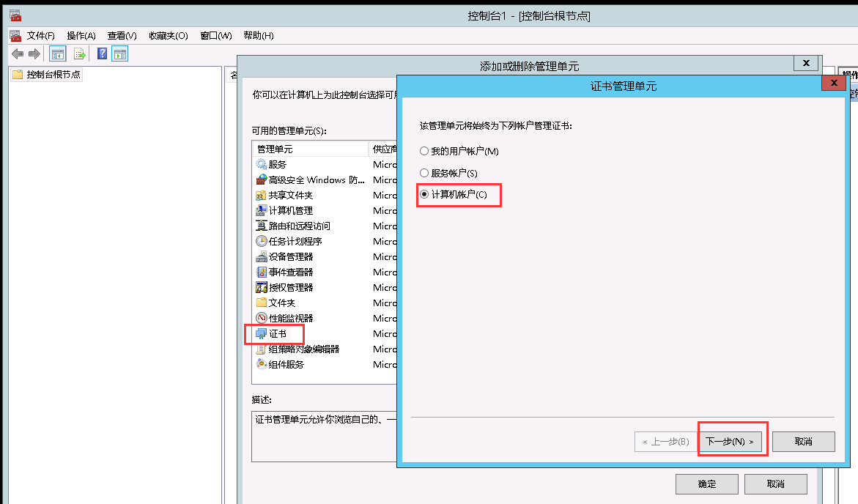This screenshot has height=504, width=858.
Task: Select the 控制台根节点 tree node
Action: click(53, 75)
